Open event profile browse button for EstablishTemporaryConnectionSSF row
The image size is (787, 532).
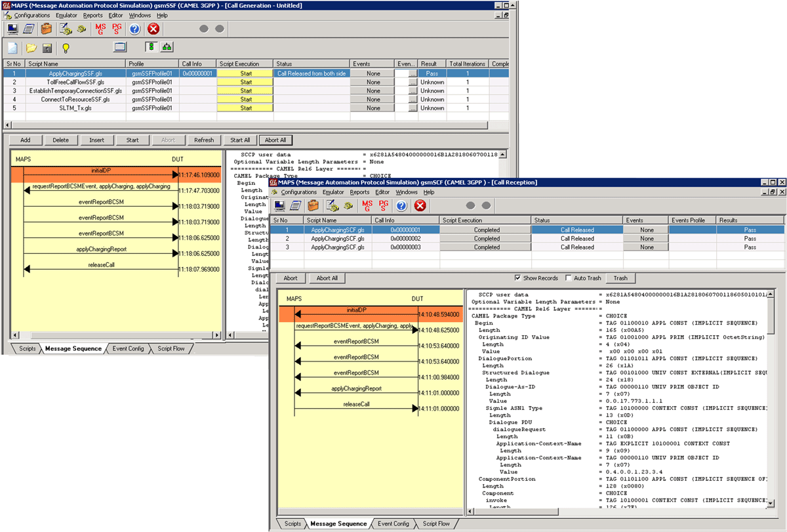click(413, 91)
